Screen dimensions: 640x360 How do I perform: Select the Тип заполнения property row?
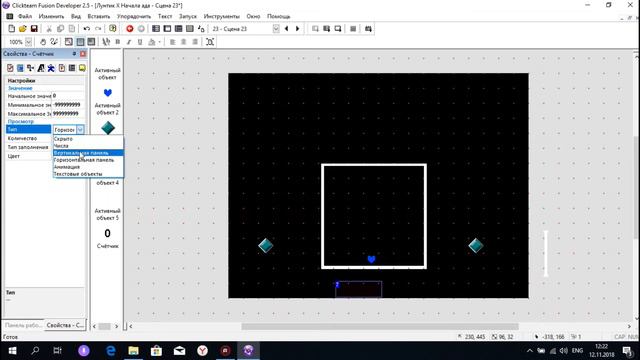point(29,147)
